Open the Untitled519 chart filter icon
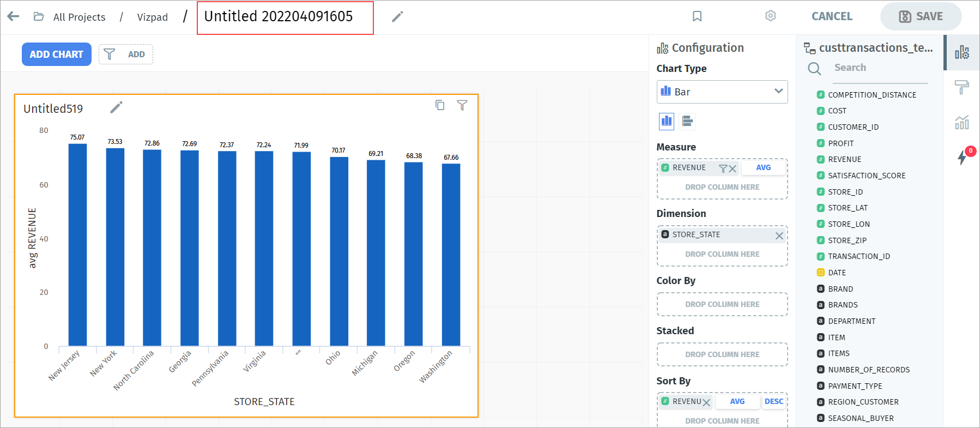 tap(462, 105)
